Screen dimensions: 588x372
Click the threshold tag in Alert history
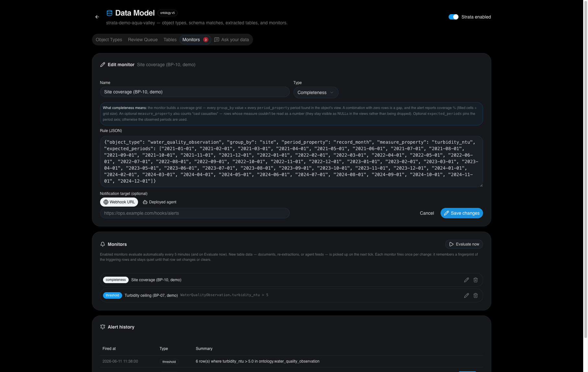[169, 362]
